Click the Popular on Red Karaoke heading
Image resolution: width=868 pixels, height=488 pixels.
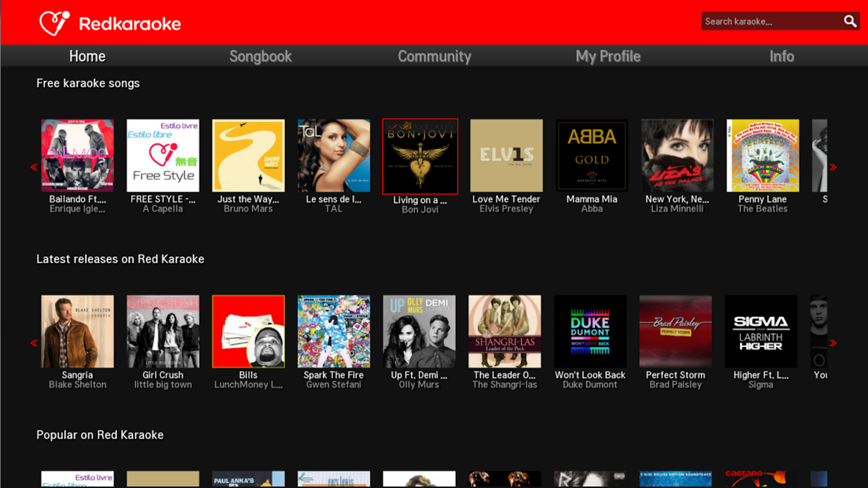[x=100, y=435]
